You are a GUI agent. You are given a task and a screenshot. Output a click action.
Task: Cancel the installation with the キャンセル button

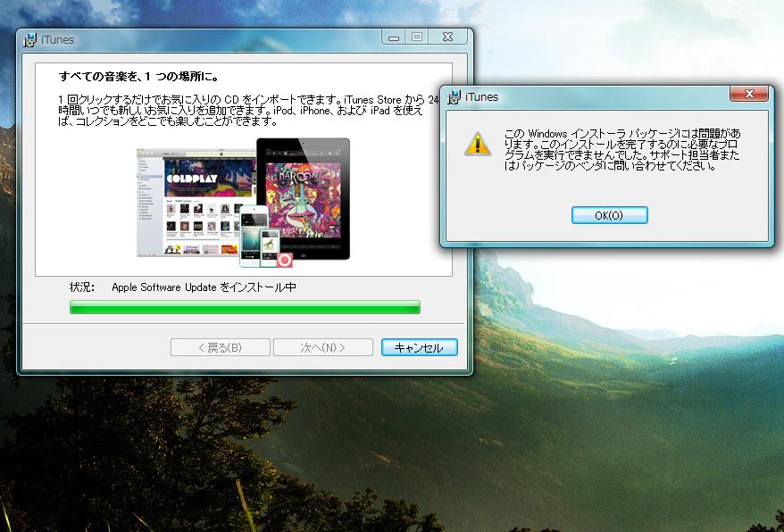pyautogui.click(x=419, y=347)
